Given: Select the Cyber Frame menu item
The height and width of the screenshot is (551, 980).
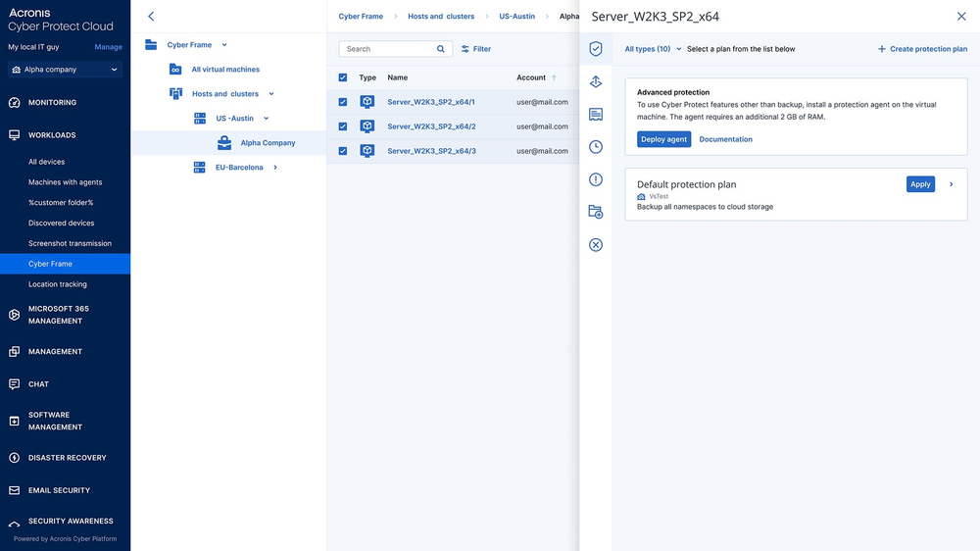Looking at the screenshot, I should (x=65, y=264).
